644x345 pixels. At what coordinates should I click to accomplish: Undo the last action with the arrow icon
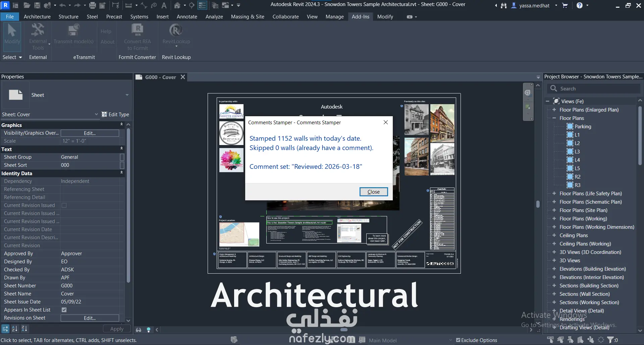(x=62, y=5)
